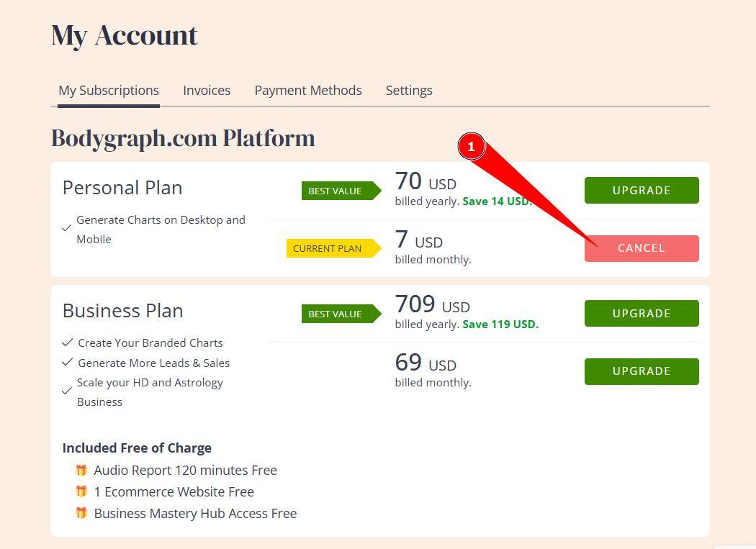Screen dimensions: 756x549
Task: Upgrade to Business Plan billed monthly
Action: (x=642, y=371)
